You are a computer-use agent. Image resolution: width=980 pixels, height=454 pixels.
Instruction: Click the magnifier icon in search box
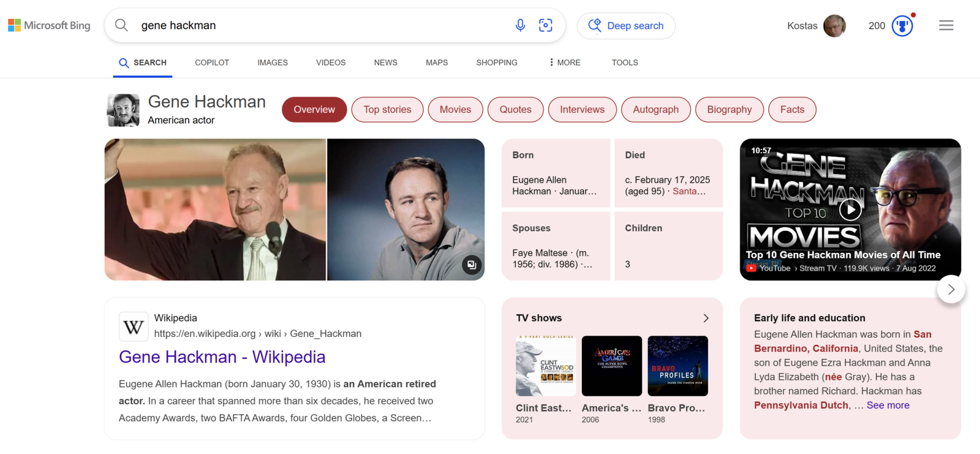122,25
